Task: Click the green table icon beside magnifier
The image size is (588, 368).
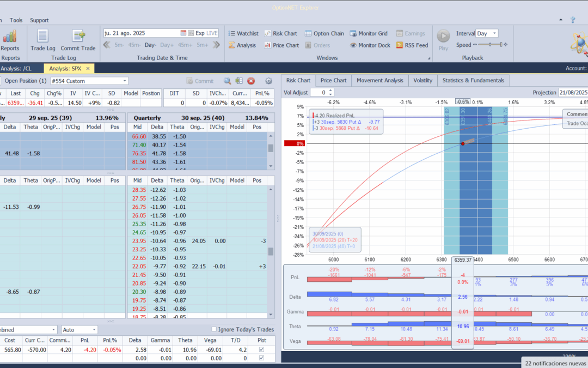Action: click(x=239, y=81)
